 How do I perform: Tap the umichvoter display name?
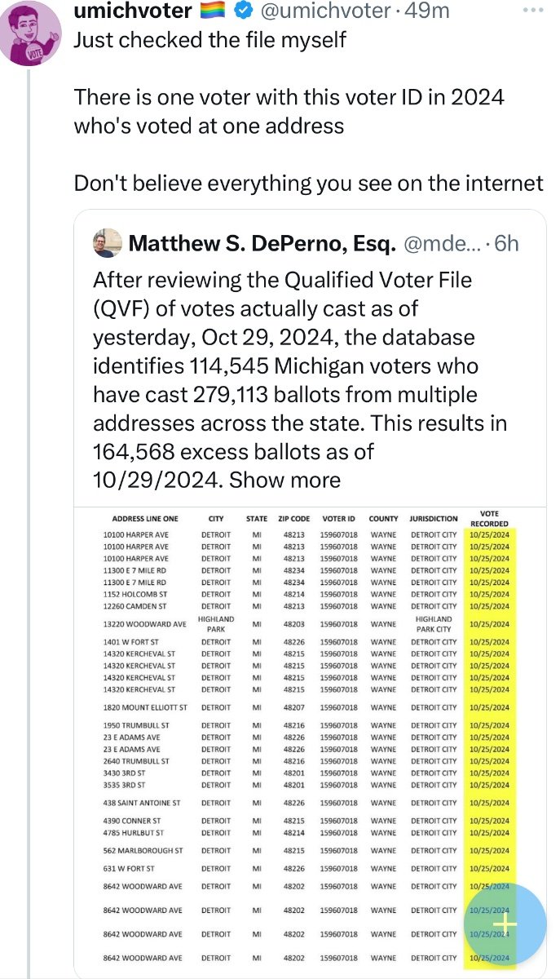point(133,11)
